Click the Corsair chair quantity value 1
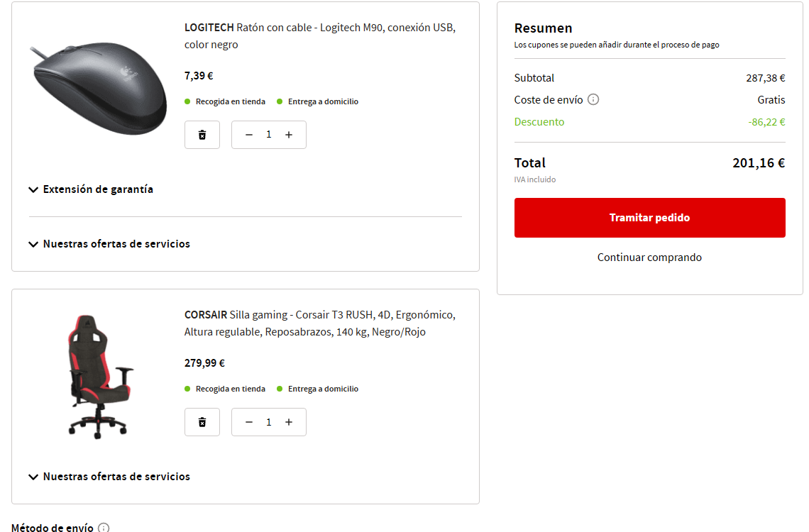 [x=269, y=422]
